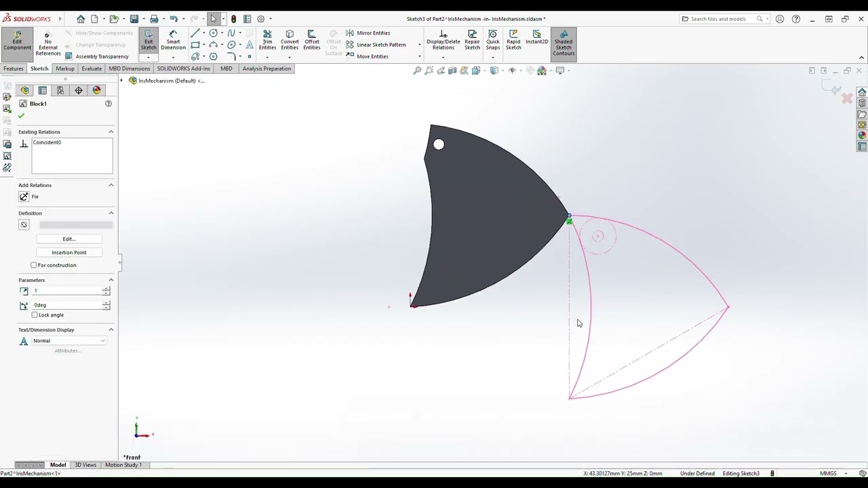Open the ConfigurationManager tab icon
Image resolution: width=868 pixels, height=488 pixels.
pos(60,90)
